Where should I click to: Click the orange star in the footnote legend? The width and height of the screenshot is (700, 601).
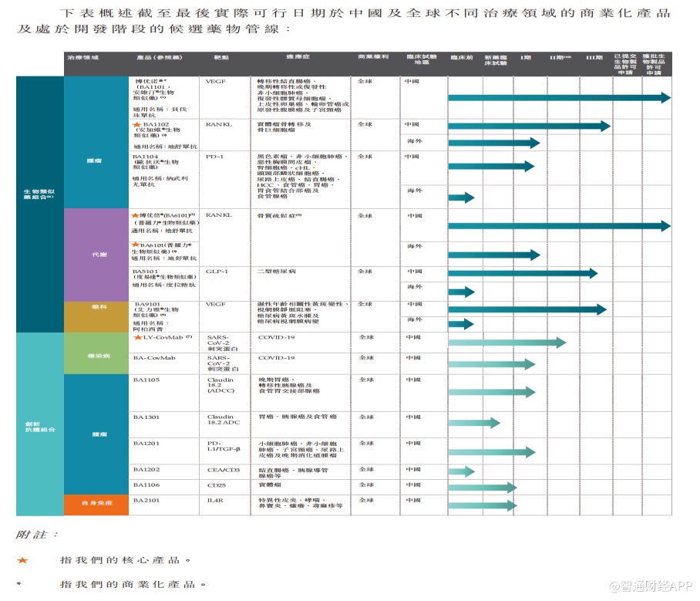tap(22, 560)
